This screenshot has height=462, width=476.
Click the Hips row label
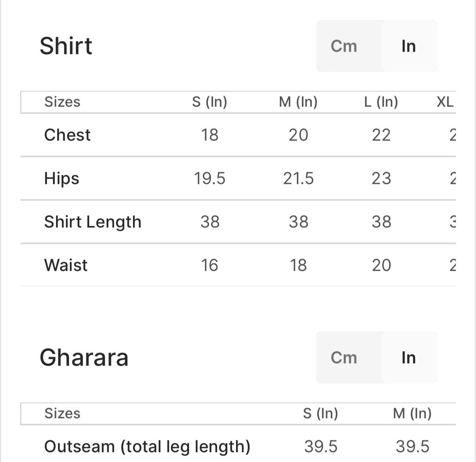[62, 178]
